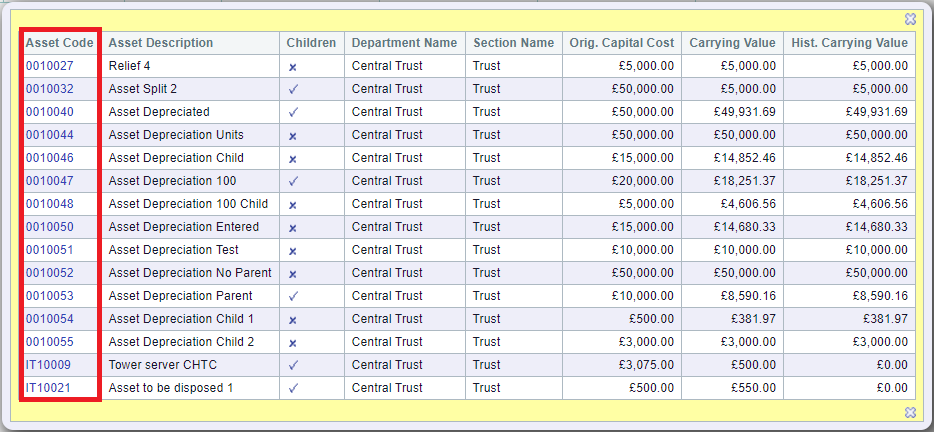
Task: Click the tick icon for Tower server CHTC
Action: pyautogui.click(x=292, y=365)
